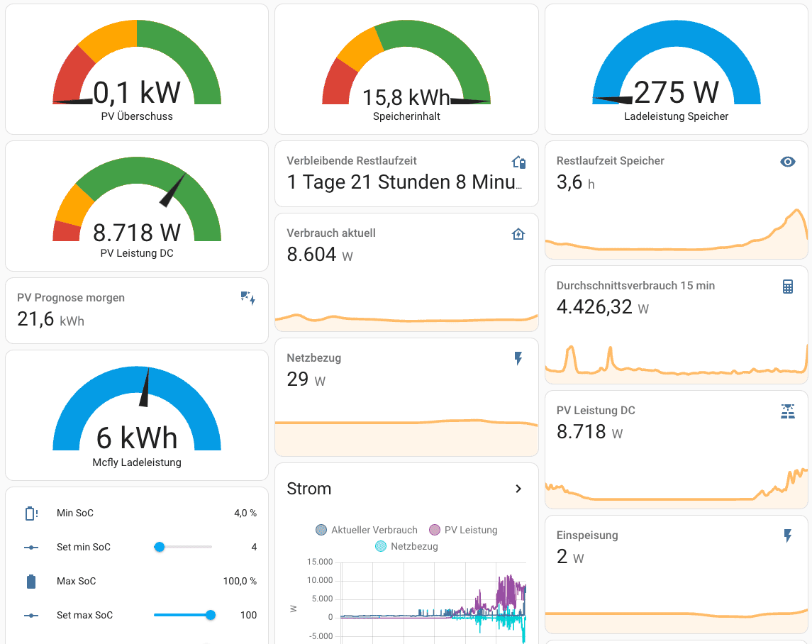Click the Set max SoC slider handle
Viewport: 812px width, 644px height.
pos(211,615)
